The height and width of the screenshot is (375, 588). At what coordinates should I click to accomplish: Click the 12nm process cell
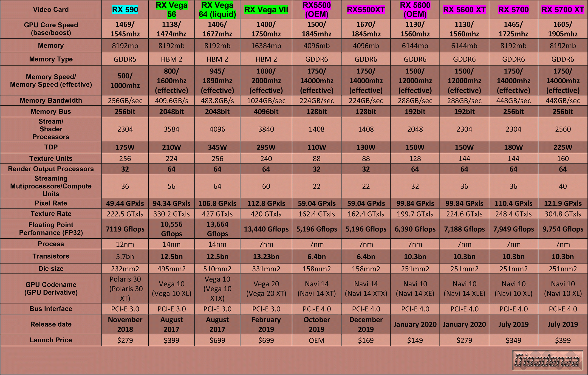coord(125,244)
